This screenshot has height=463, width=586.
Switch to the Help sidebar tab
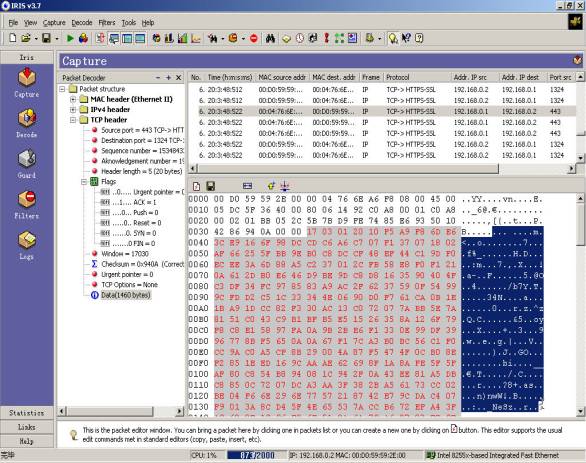coord(27,441)
